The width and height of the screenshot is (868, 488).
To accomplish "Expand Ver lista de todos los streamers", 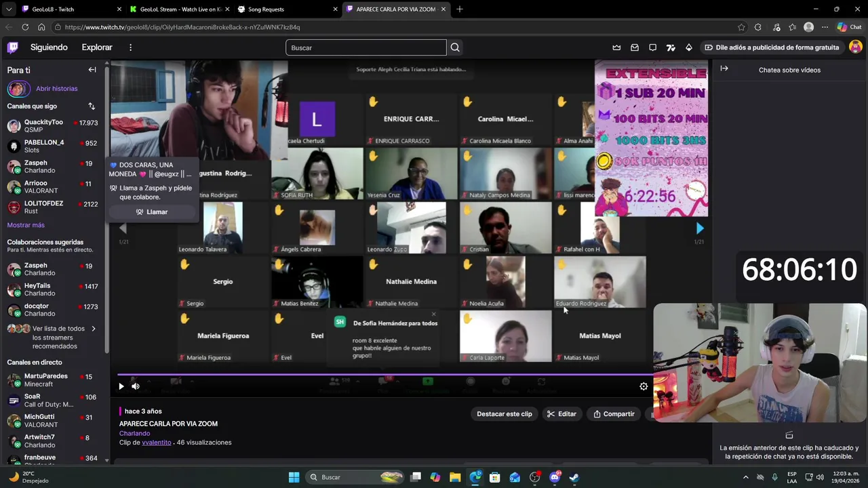I will coord(53,338).
